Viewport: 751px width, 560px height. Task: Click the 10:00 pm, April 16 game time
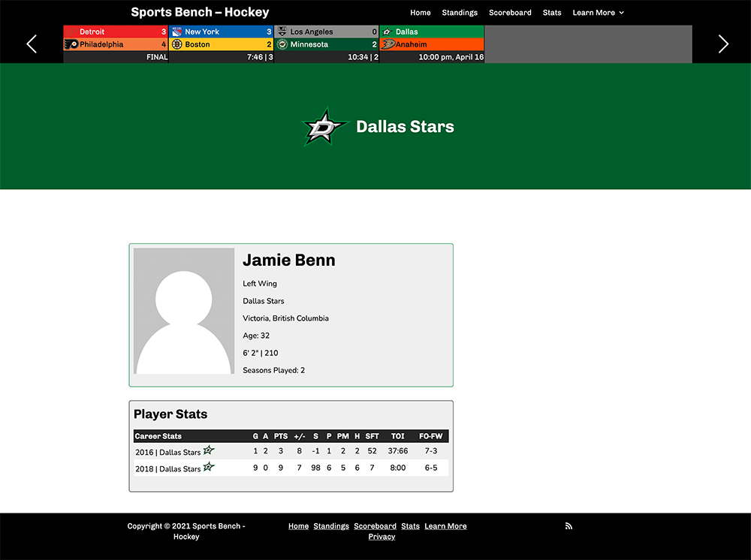451,57
